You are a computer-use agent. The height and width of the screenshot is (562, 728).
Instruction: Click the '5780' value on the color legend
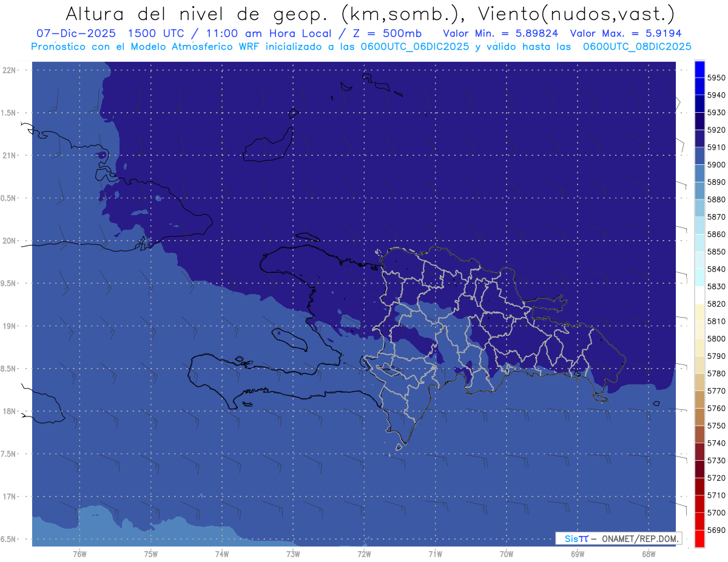click(x=716, y=373)
